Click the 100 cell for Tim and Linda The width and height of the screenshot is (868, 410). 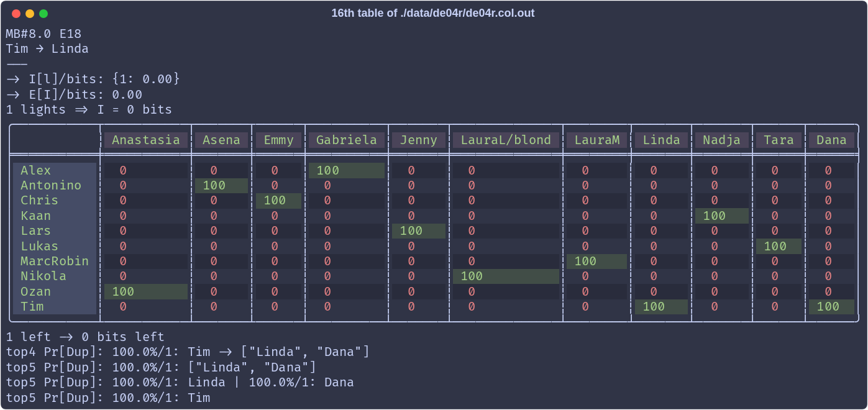(661, 306)
